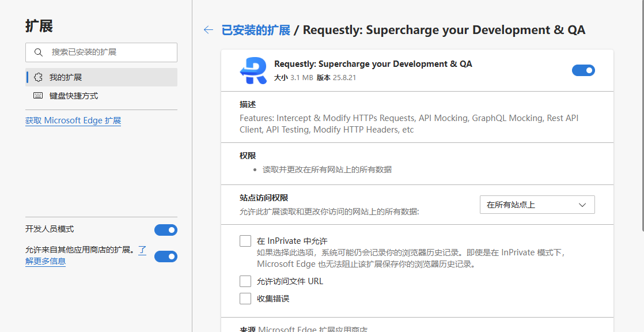644x332 pixels.
Task: Click 获取 Microsoft Edge 扩展 link
Action: (73, 120)
